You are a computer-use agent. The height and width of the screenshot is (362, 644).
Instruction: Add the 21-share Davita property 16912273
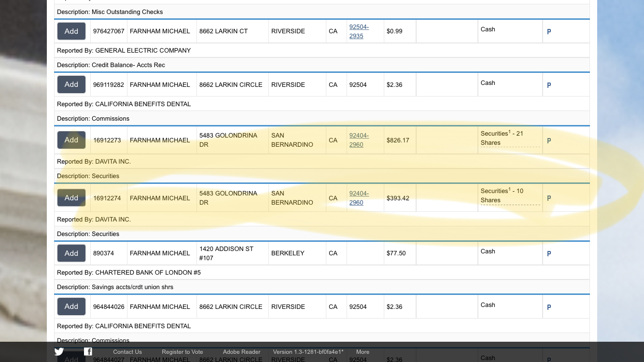point(71,140)
